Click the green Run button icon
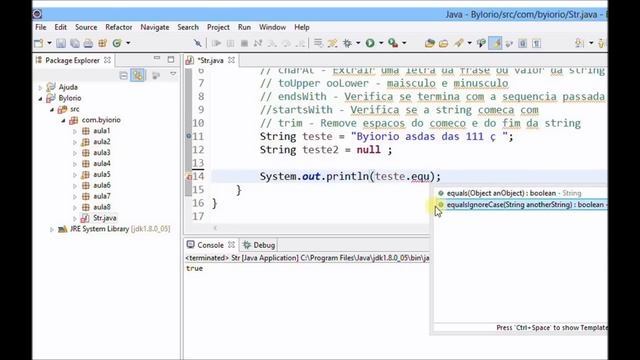The height and width of the screenshot is (360, 640). point(370,43)
